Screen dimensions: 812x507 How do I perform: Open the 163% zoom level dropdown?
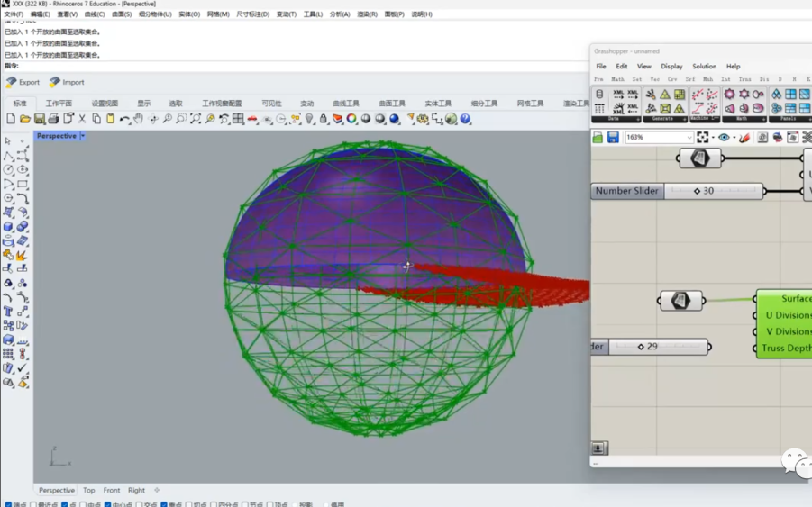click(x=689, y=138)
